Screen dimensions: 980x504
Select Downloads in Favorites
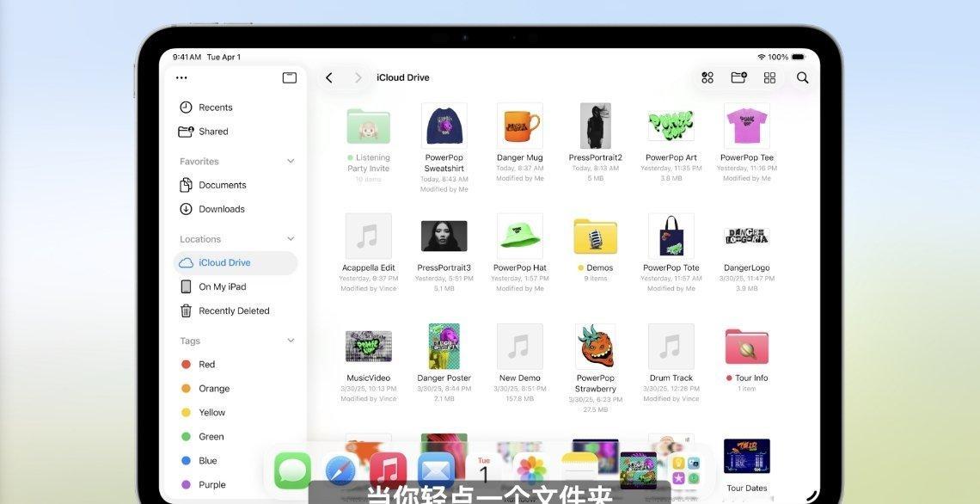[x=236, y=209]
